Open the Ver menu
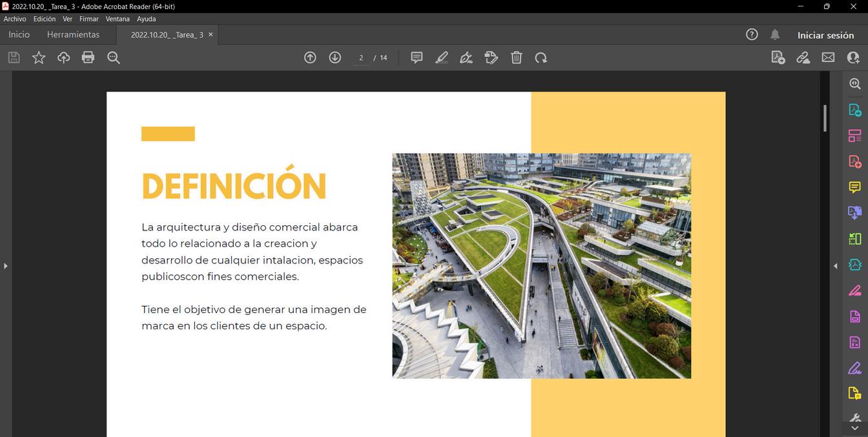Image resolution: width=868 pixels, height=437 pixels. point(67,19)
